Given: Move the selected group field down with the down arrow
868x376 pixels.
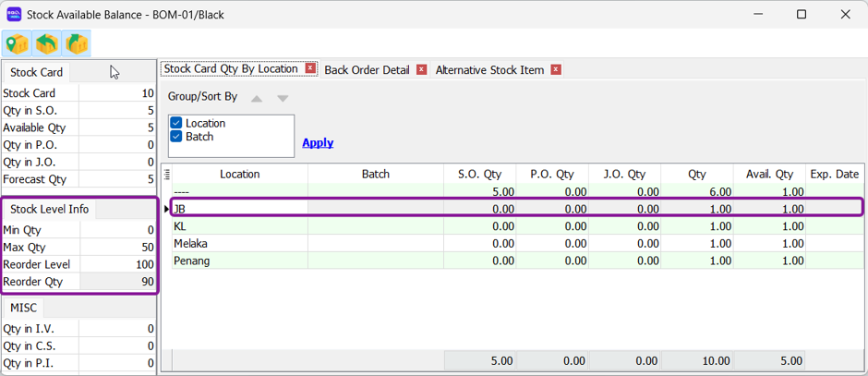Looking at the screenshot, I should [x=283, y=98].
